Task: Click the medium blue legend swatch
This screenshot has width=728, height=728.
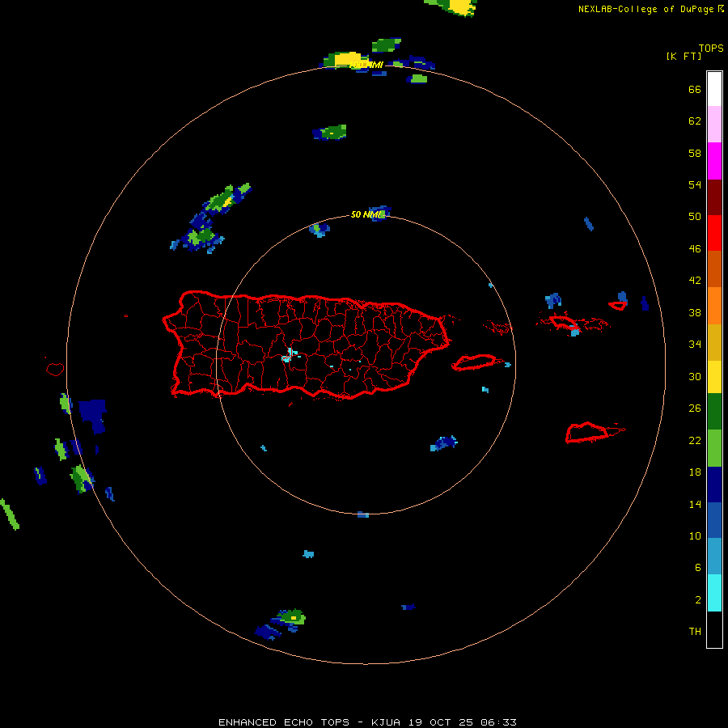Action: (x=714, y=520)
